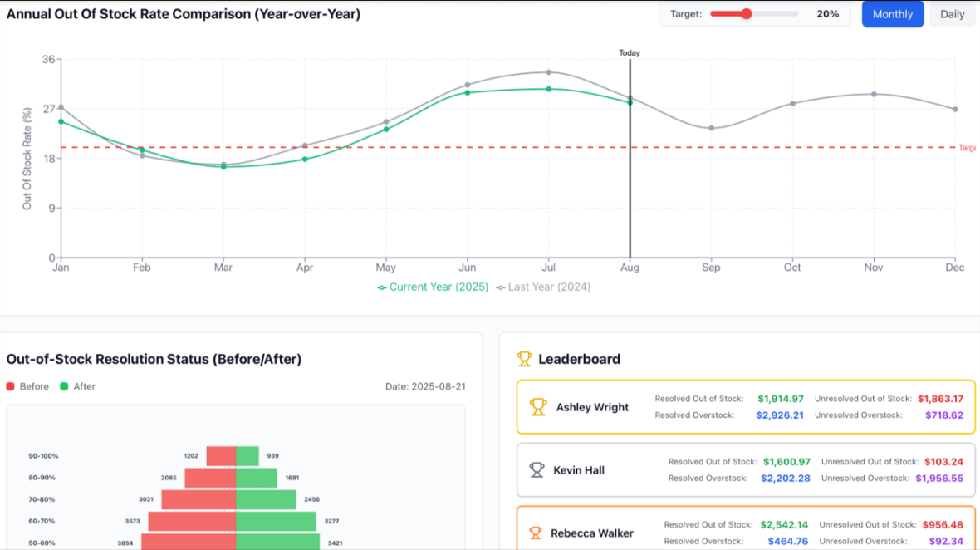Switch to Daily view
This screenshot has height=550, width=980.
click(952, 14)
